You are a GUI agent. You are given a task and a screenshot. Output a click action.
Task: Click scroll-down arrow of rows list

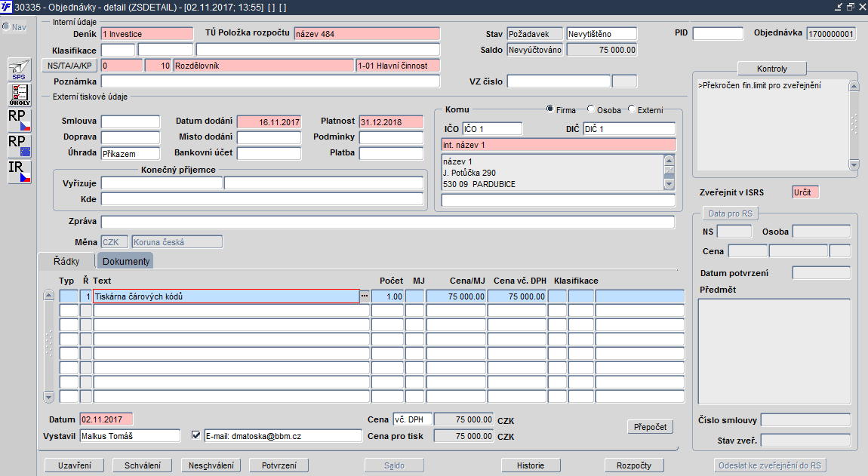click(49, 397)
